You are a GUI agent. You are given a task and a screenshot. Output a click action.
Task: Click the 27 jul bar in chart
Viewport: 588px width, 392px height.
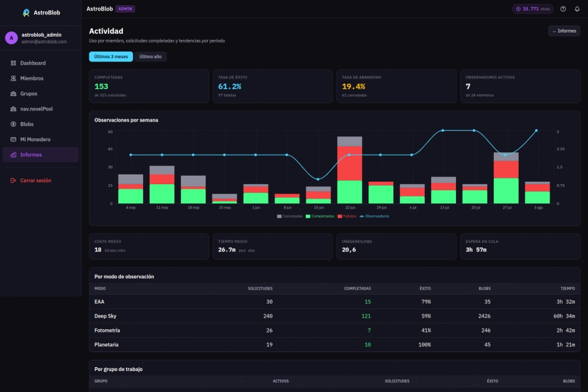(506, 178)
